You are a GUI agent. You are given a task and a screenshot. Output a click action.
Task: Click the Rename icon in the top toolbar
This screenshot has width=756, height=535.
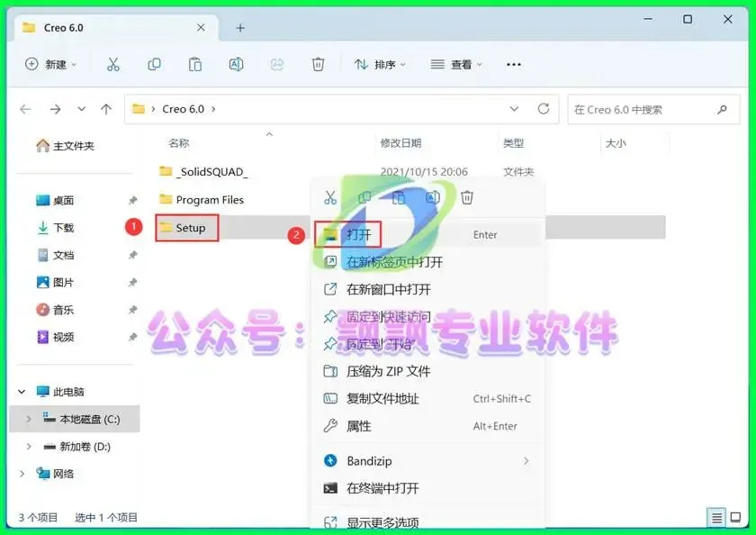coord(236,64)
